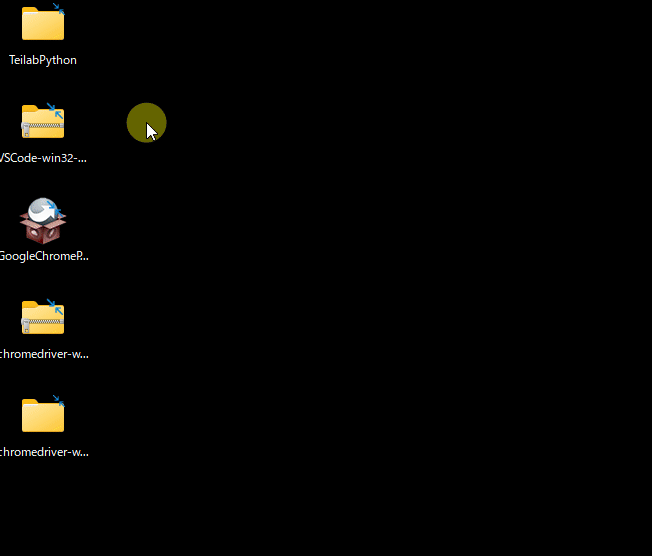The width and height of the screenshot is (652, 556).
Task: Click the "chromedriver-w..." label under plain folder
Action: (x=44, y=452)
